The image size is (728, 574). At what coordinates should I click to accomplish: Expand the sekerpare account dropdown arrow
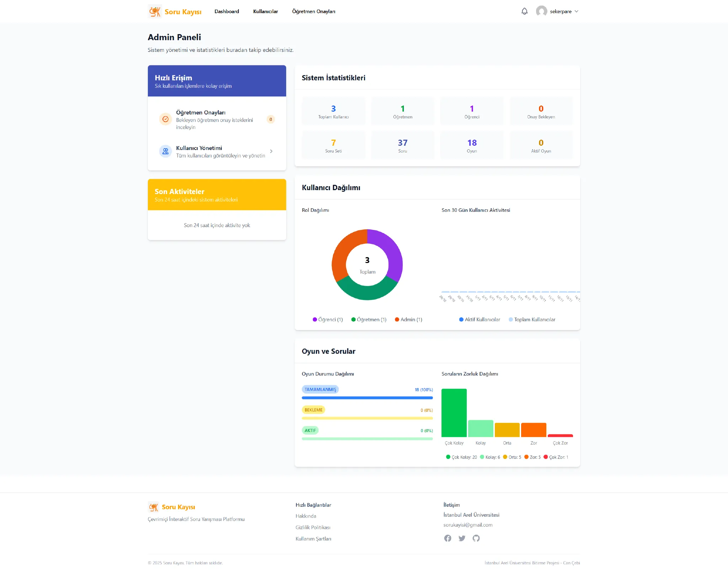(577, 11)
